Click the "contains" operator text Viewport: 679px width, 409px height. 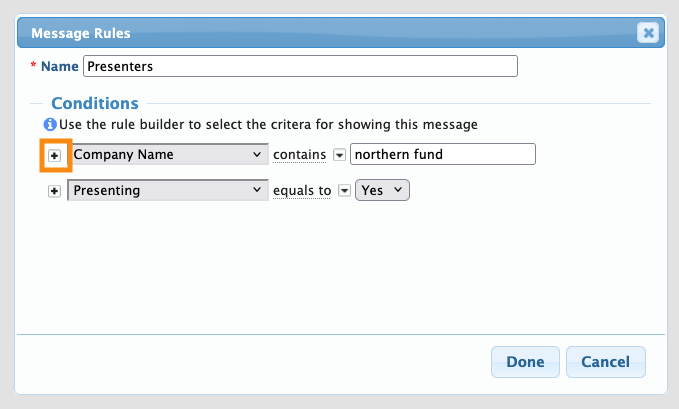point(299,155)
